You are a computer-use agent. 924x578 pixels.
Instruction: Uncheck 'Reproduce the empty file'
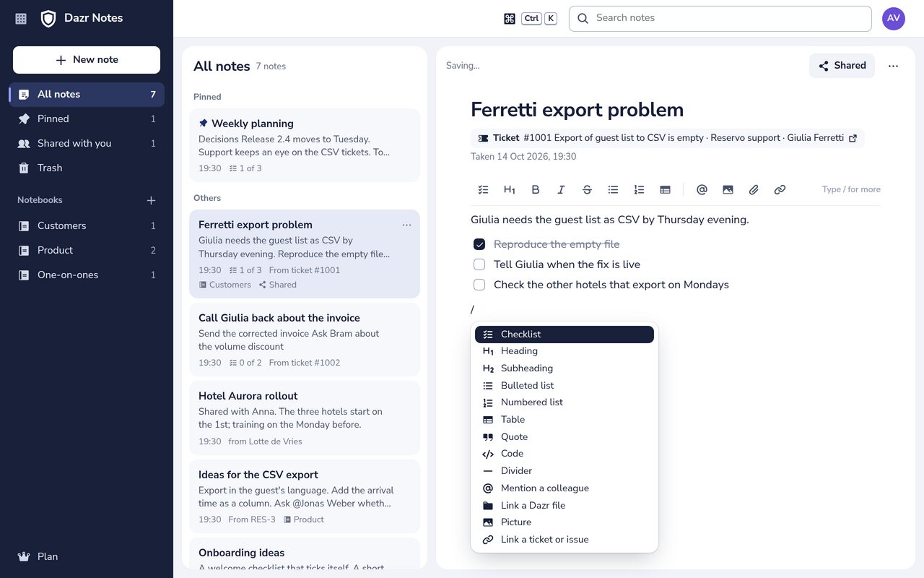point(479,244)
